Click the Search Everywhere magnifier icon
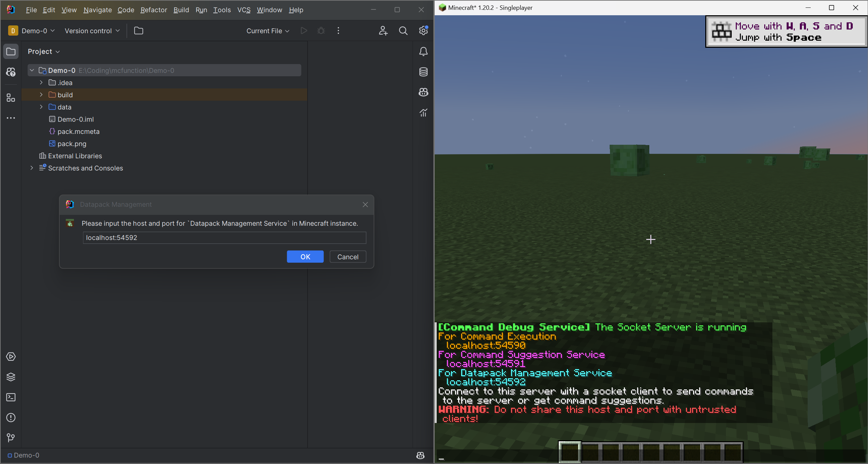The height and width of the screenshot is (464, 868). coord(403,31)
